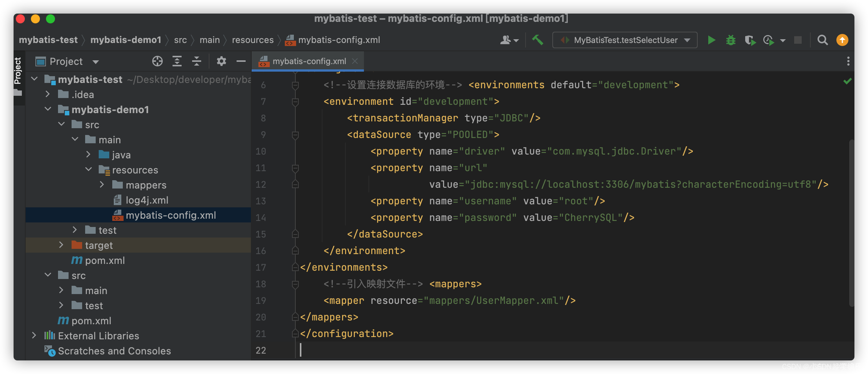
Task: Click the closing </configuration> tag
Action: pyautogui.click(x=347, y=334)
